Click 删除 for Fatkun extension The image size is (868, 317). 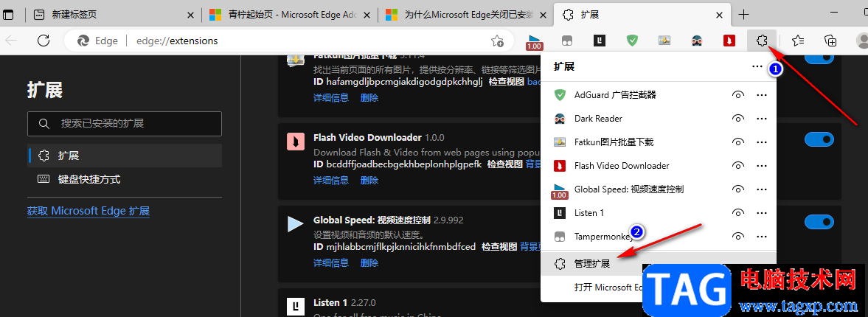(x=369, y=97)
